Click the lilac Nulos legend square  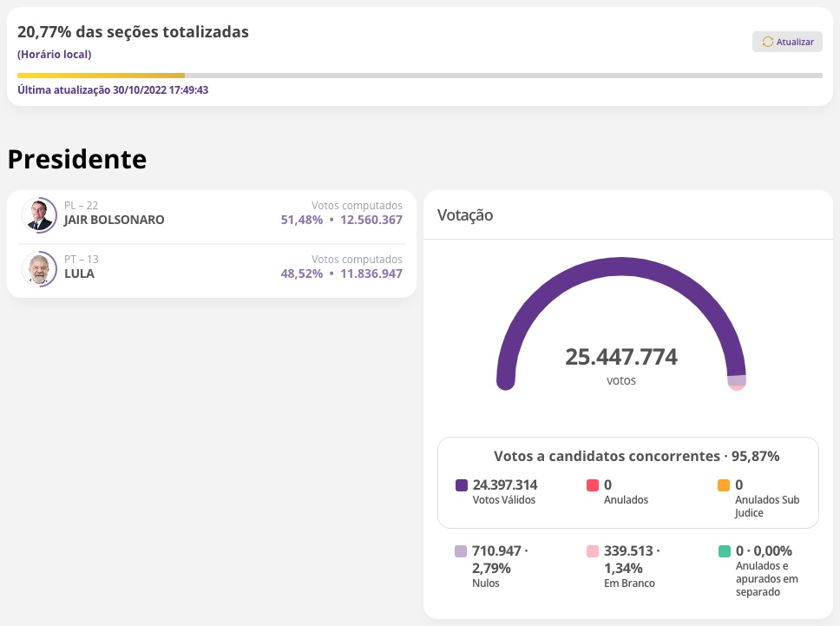(x=462, y=550)
